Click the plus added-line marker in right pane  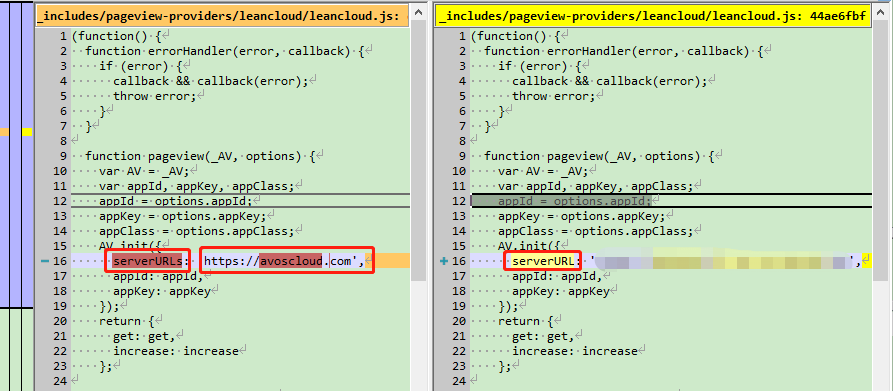pos(444,261)
